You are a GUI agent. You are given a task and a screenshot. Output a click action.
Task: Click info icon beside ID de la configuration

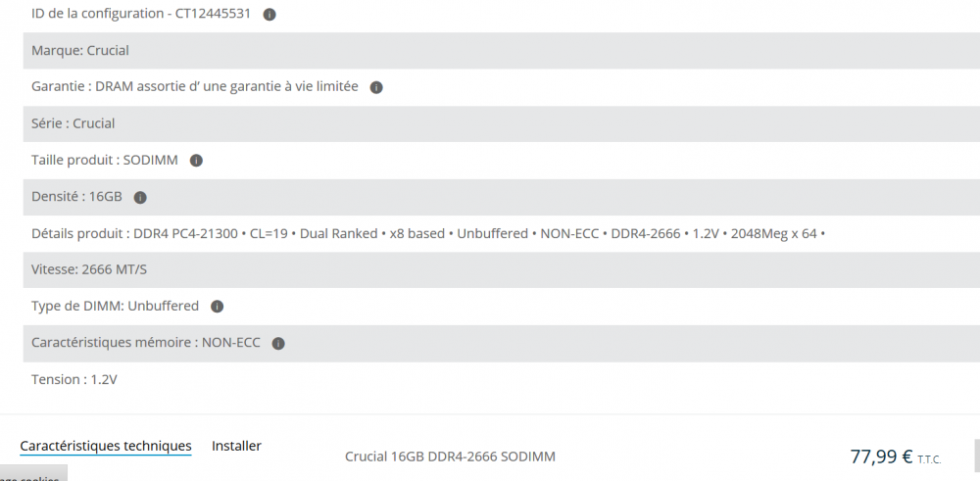pyautogui.click(x=269, y=15)
